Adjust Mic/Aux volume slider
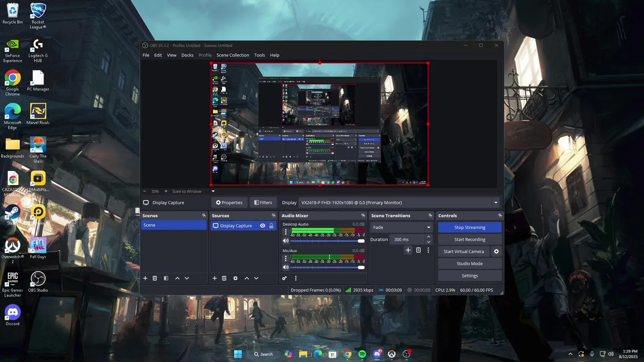Screen dimensions: 644x362 (x=328, y=267)
